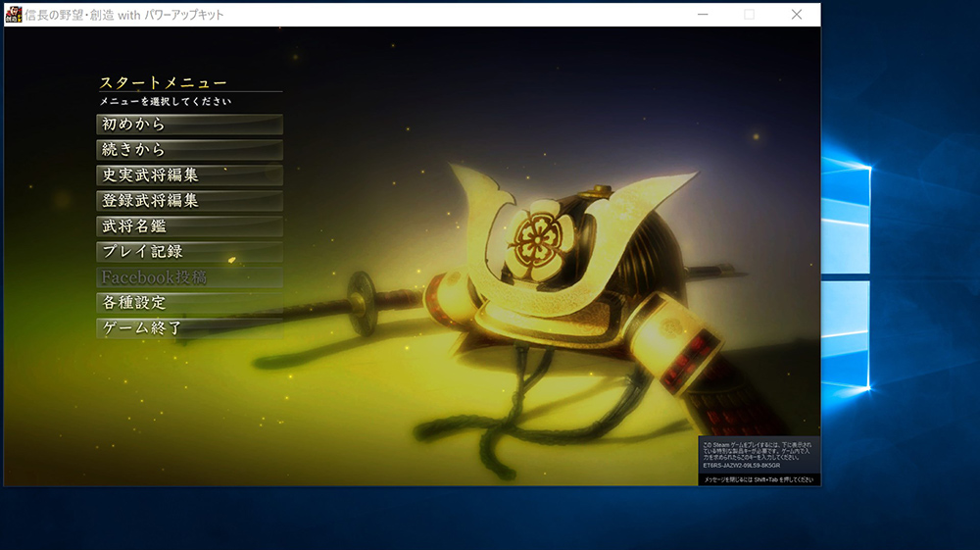Image resolution: width=980 pixels, height=550 pixels.
Task: Close the 信長の野望 game window
Action: pos(796,15)
